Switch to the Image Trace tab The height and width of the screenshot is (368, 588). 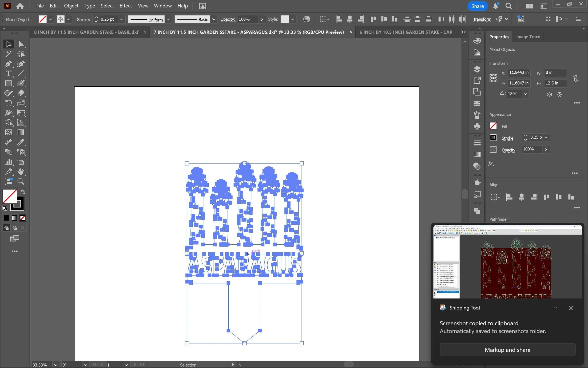point(528,37)
